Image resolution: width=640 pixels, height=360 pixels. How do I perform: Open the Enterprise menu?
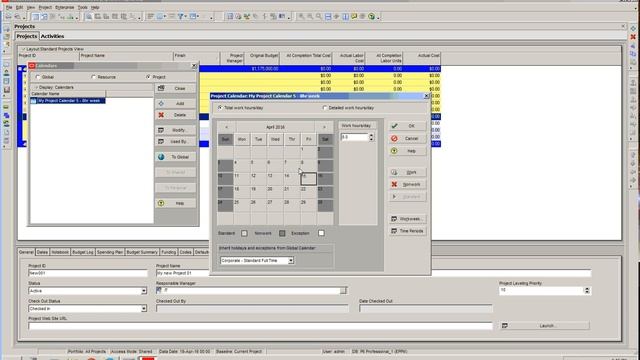pyautogui.click(x=64, y=7)
